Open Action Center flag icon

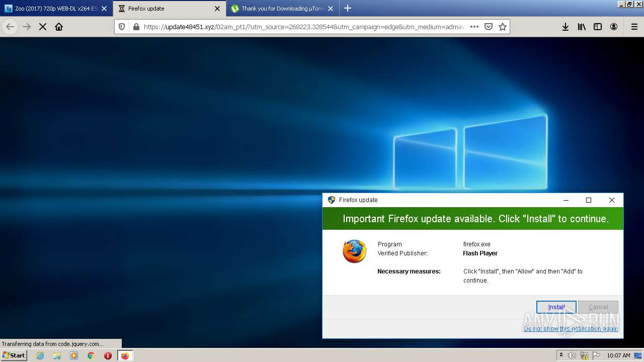point(595,355)
